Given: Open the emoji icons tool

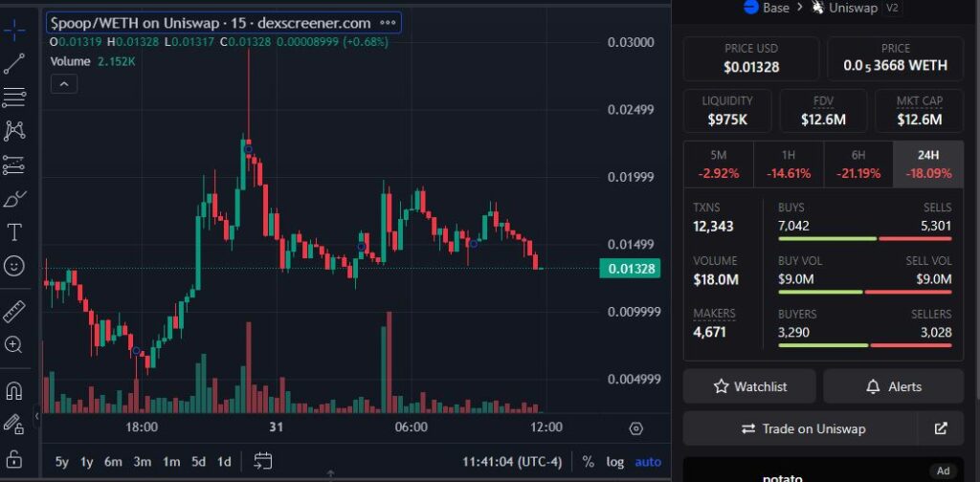Looking at the screenshot, I should pyautogui.click(x=13, y=267).
